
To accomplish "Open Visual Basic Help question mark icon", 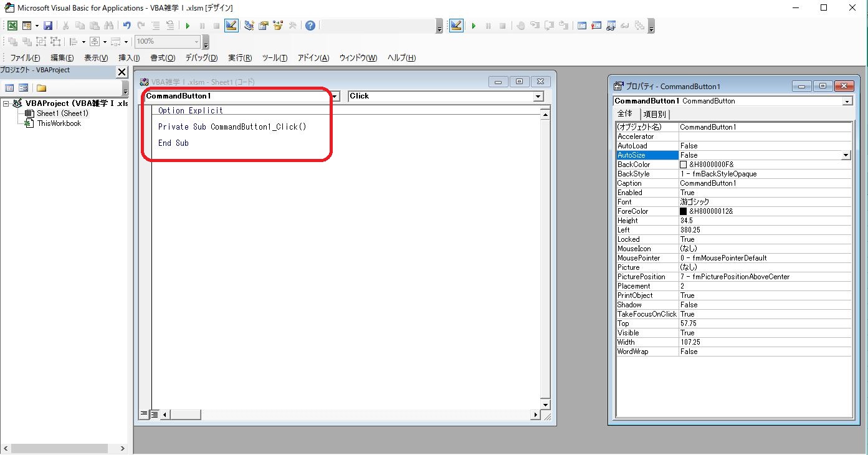I will (x=310, y=26).
